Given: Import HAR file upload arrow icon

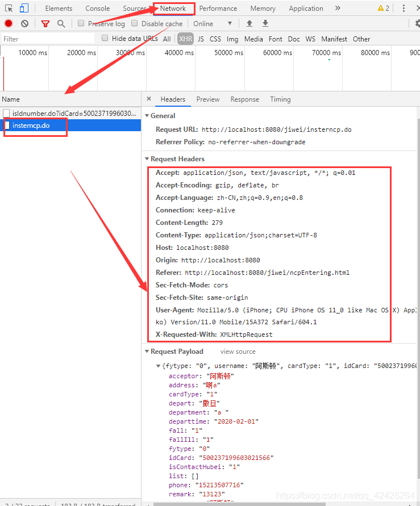Looking at the screenshot, I should [249, 23].
